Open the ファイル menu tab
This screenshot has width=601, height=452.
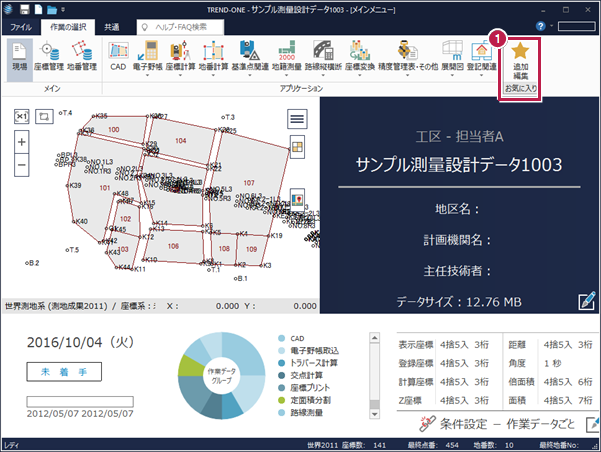(21, 27)
